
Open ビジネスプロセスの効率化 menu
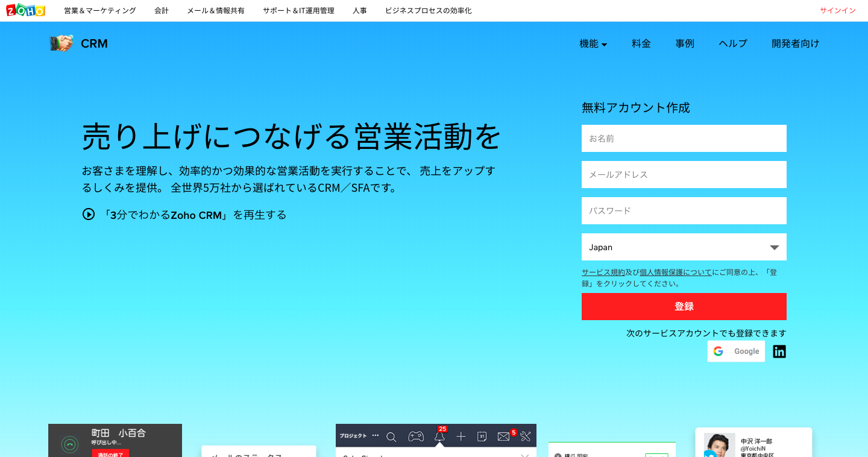(x=429, y=11)
